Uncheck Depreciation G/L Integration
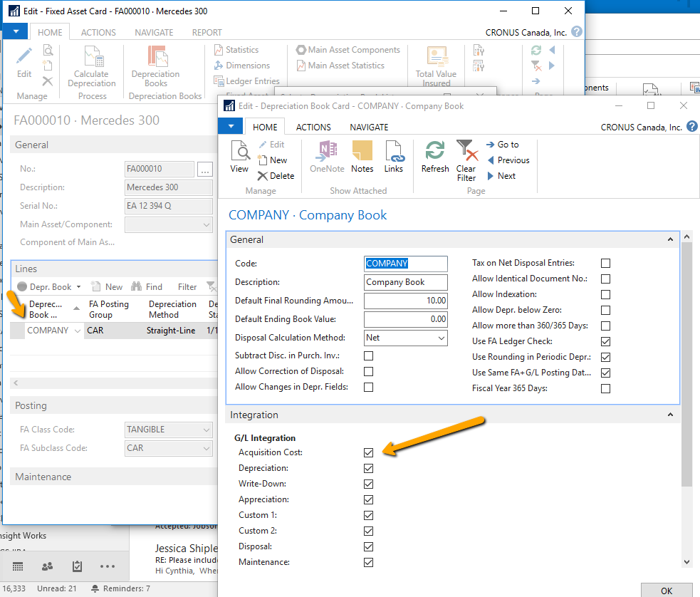The width and height of the screenshot is (700, 597). [x=368, y=468]
